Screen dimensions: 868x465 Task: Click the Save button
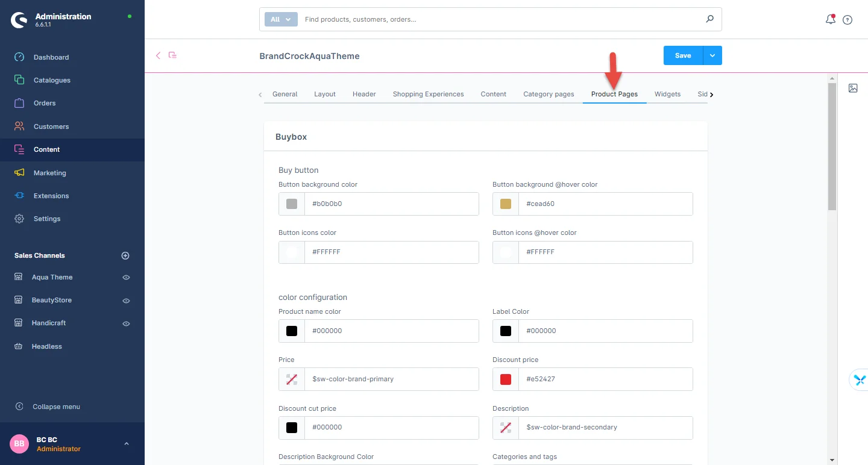point(682,55)
